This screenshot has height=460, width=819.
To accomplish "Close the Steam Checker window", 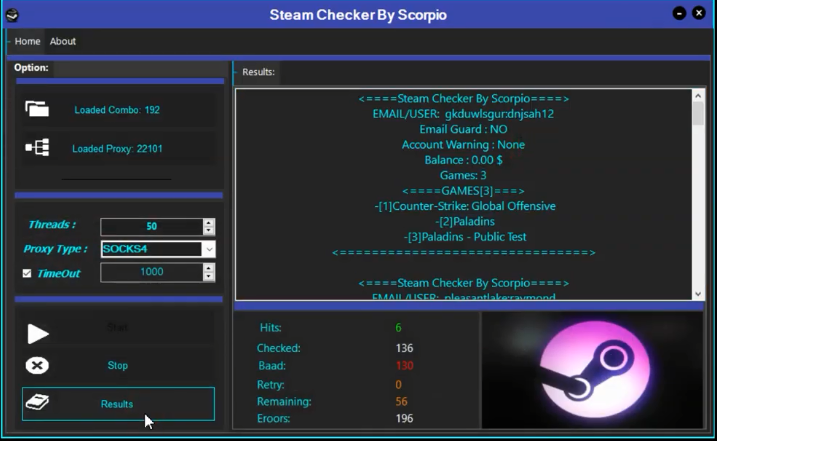I will (699, 13).
